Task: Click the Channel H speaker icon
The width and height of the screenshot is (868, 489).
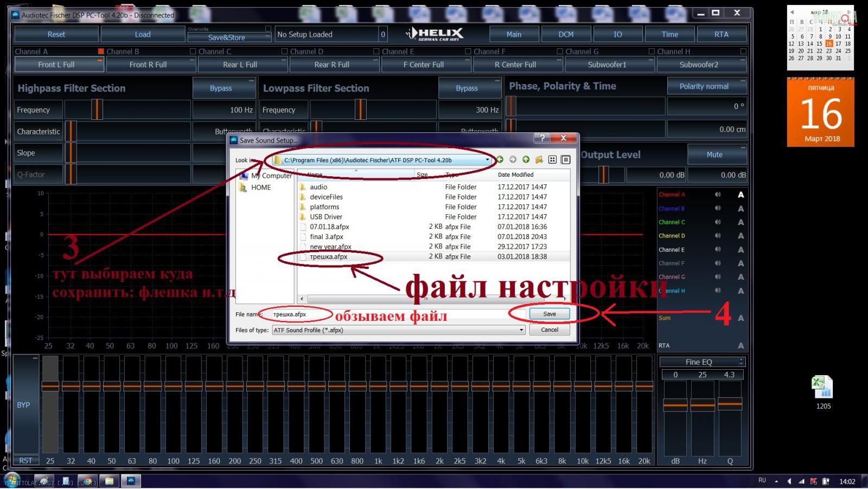Action: tap(718, 291)
